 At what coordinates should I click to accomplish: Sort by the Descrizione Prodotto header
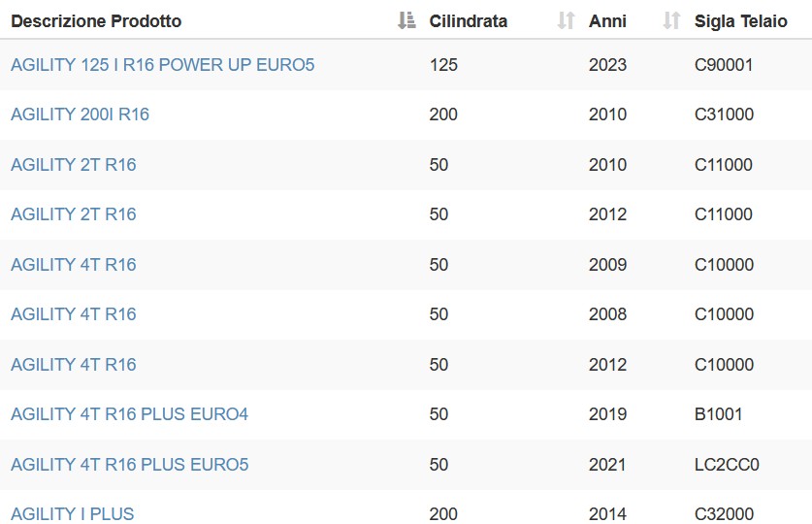(96, 21)
